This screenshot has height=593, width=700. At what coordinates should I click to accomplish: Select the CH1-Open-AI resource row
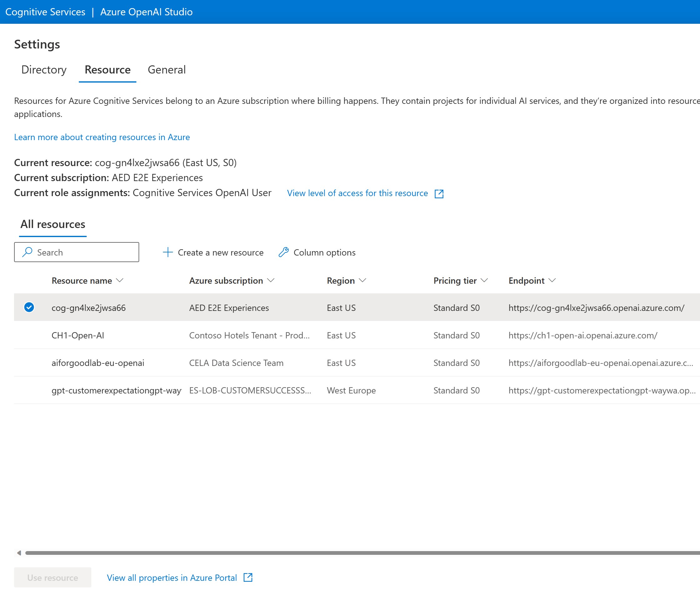78,335
